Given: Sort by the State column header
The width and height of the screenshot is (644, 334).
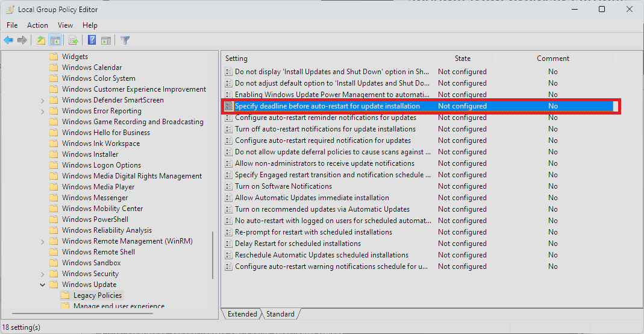Looking at the screenshot, I should pos(463,58).
